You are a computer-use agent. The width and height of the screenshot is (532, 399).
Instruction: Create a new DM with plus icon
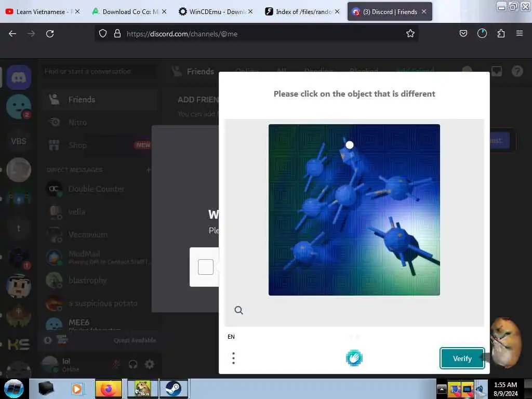click(148, 170)
